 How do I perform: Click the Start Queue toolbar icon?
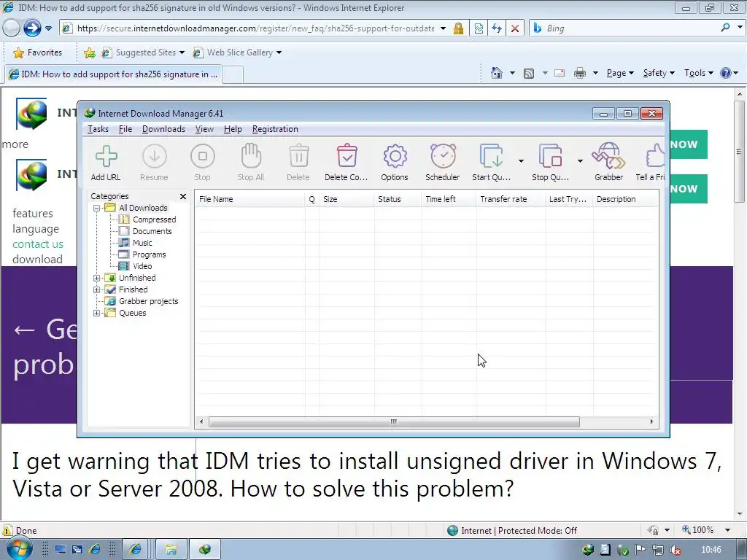point(491,156)
